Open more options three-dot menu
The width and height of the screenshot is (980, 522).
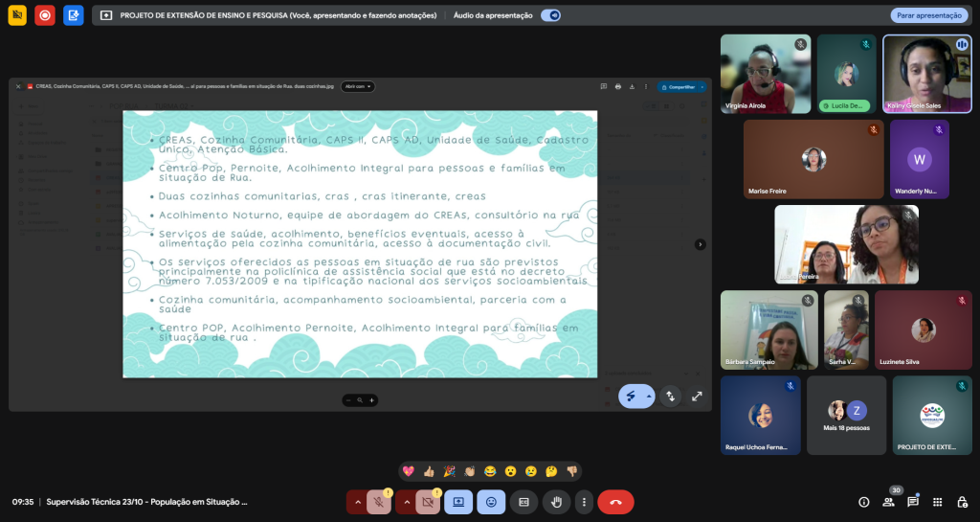pos(583,502)
